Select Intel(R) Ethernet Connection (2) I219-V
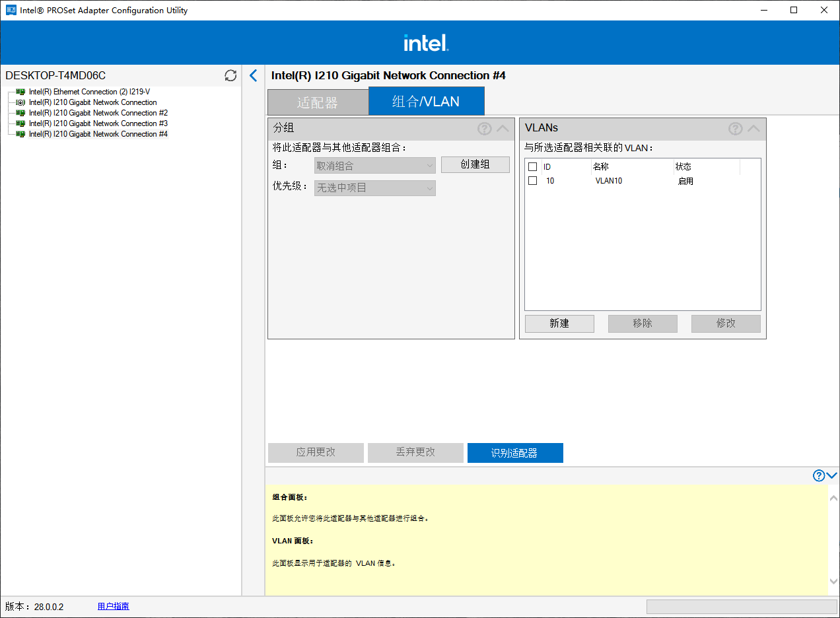The height and width of the screenshot is (618, 840). 89,92
